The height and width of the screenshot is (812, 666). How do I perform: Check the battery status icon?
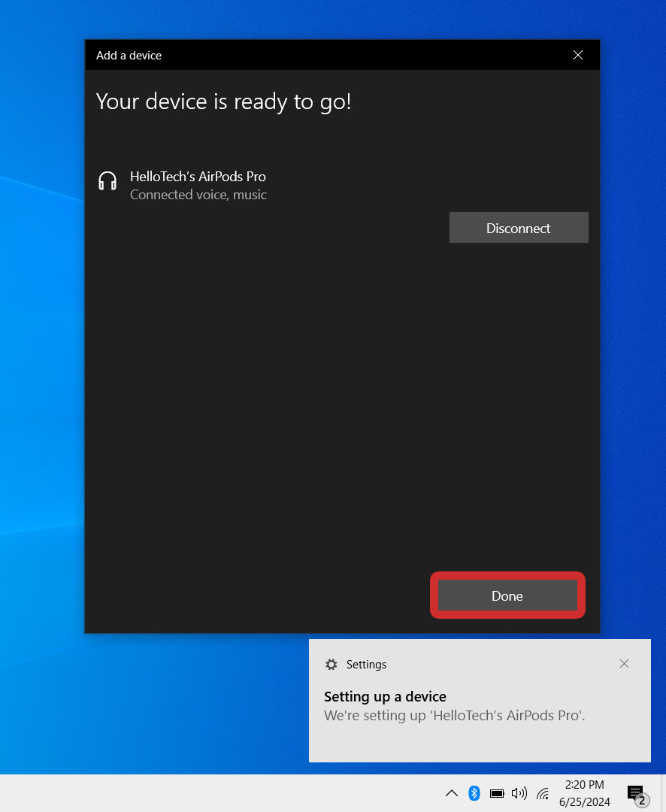coord(497,793)
